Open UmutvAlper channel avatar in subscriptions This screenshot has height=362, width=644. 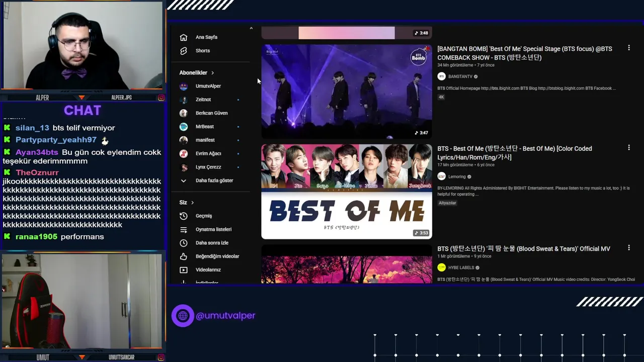click(184, 86)
